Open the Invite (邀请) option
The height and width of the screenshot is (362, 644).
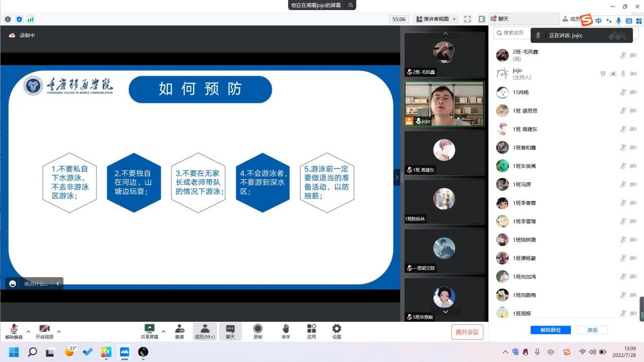179,329
